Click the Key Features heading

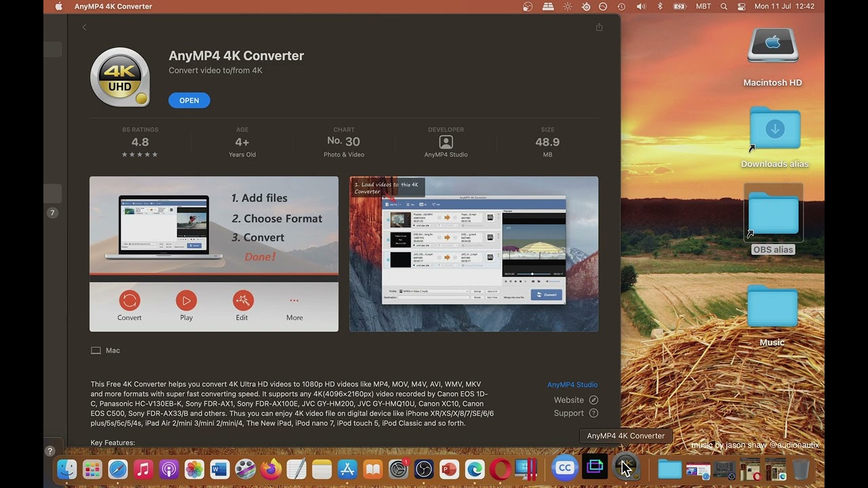coord(113,443)
